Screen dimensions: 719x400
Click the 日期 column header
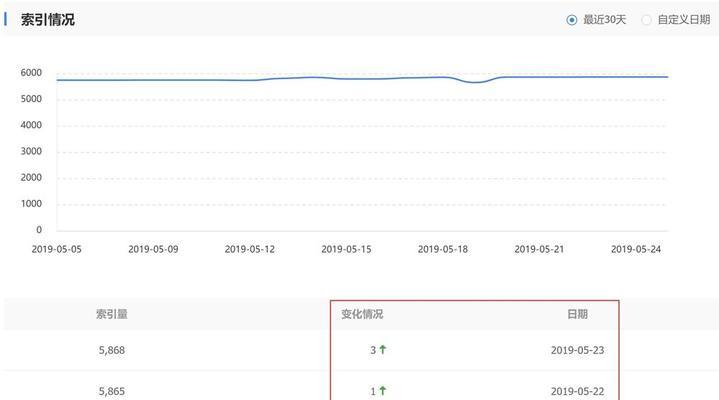577,314
